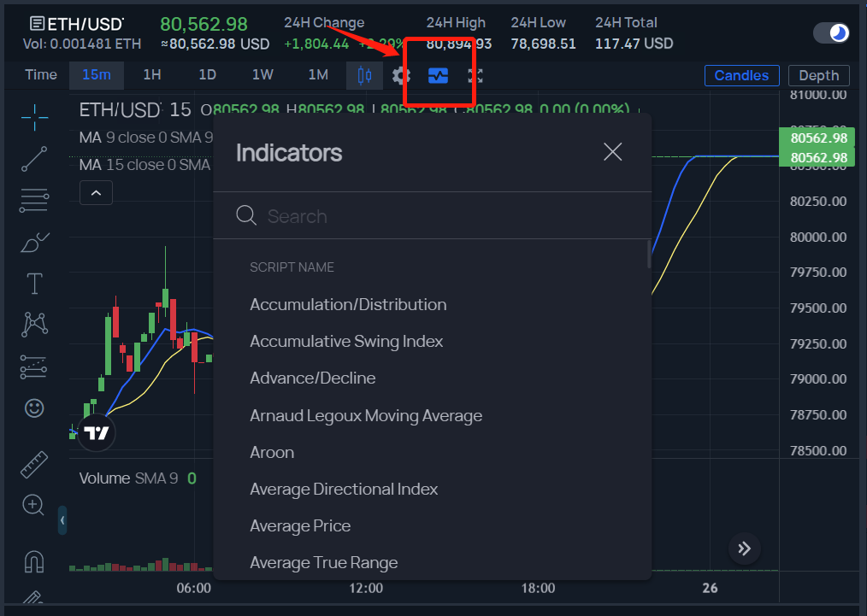Image resolution: width=867 pixels, height=616 pixels.
Task: Select the Text annotation tool
Action: [34, 284]
